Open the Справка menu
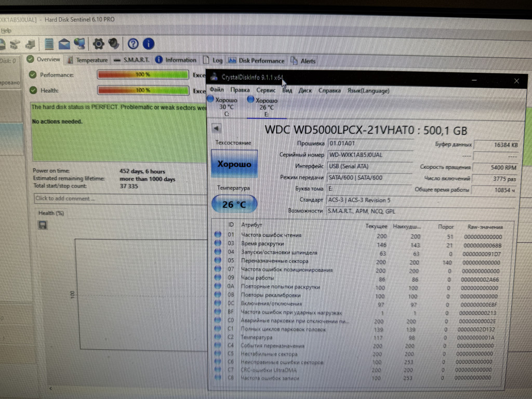 (x=329, y=90)
